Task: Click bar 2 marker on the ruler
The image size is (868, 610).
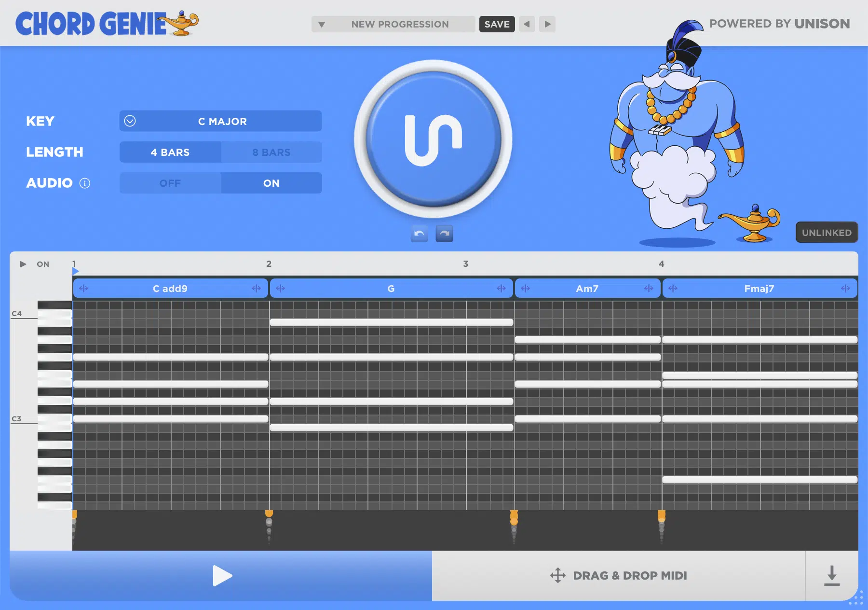Action: (x=269, y=264)
